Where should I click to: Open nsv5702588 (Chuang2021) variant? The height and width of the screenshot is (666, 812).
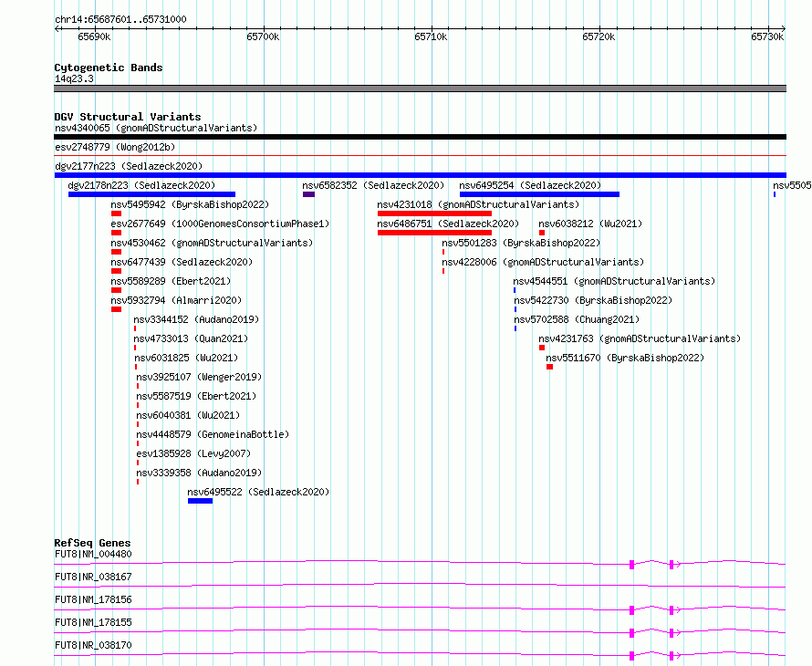[577, 319]
